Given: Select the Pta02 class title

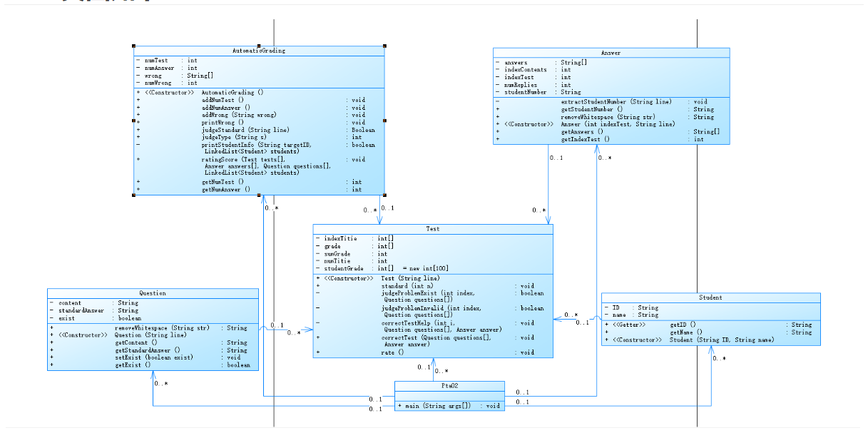Looking at the screenshot, I should tap(449, 386).
